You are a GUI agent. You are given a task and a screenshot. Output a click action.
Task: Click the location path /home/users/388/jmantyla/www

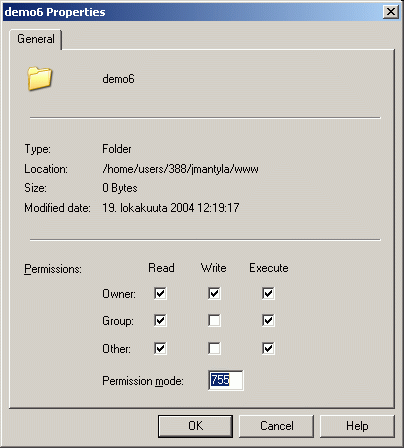pyautogui.click(x=180, y=169)
